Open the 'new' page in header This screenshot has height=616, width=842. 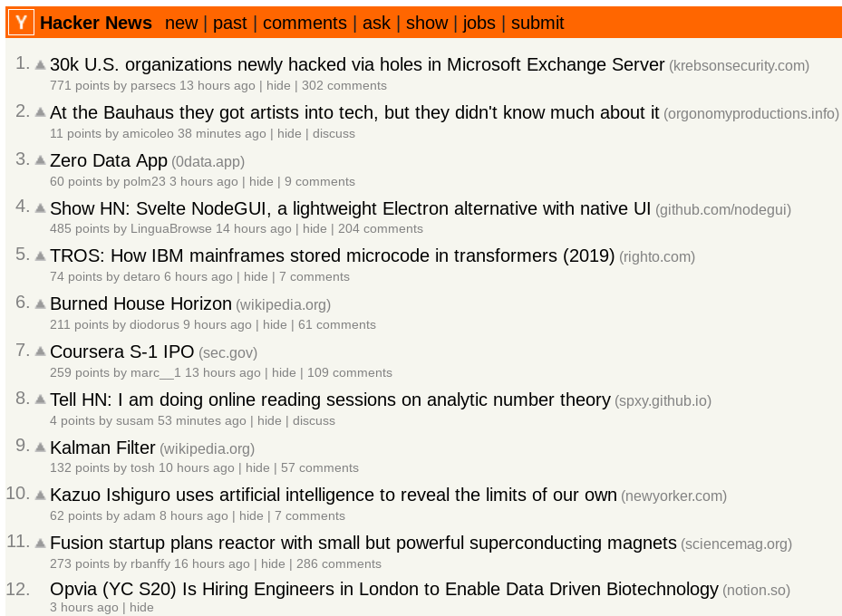[x=181, y=23]
